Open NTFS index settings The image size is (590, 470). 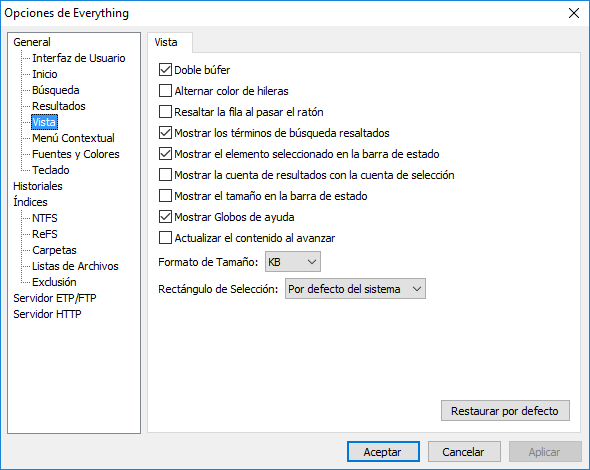[x=45, y=218]
